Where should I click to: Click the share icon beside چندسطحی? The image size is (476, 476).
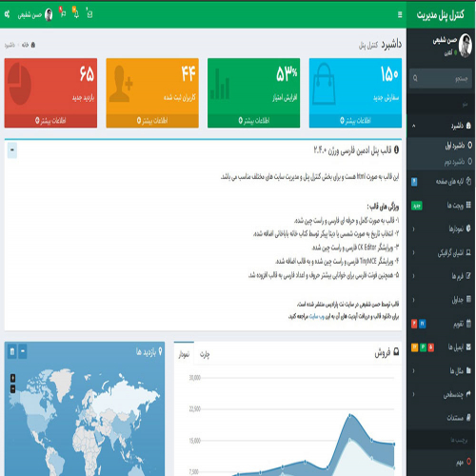click(x=468, y=393)
